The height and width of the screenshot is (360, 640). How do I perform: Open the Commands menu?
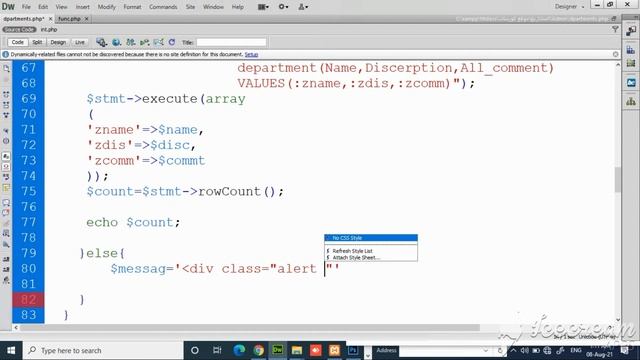pyautogui.click(x=163, y=7)
